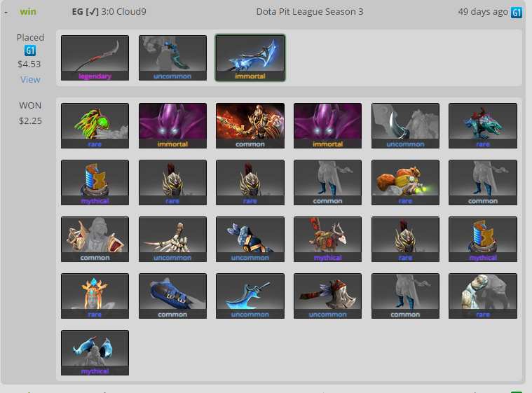Click the G1 icon next to 49 days ago

[x=517, y=13]
